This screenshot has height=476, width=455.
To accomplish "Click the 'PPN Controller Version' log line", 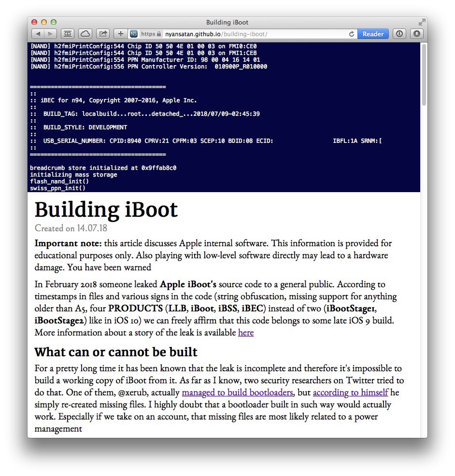I will click(x=149, y=67).
